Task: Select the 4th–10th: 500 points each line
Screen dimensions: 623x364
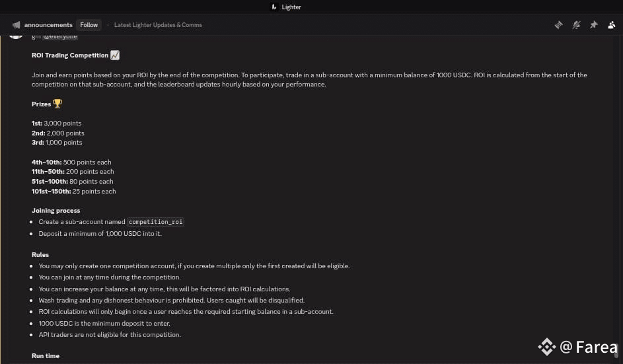Action: click(71, 162)
